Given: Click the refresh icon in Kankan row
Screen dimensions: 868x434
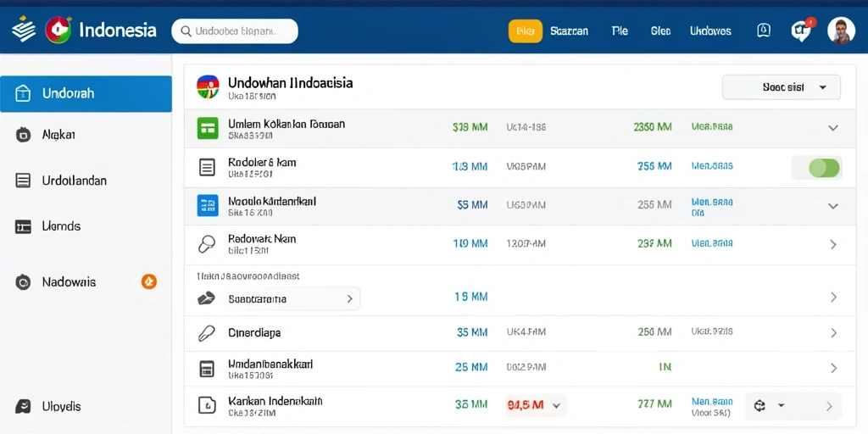Looking at the screenshot, I should point(760,406).
